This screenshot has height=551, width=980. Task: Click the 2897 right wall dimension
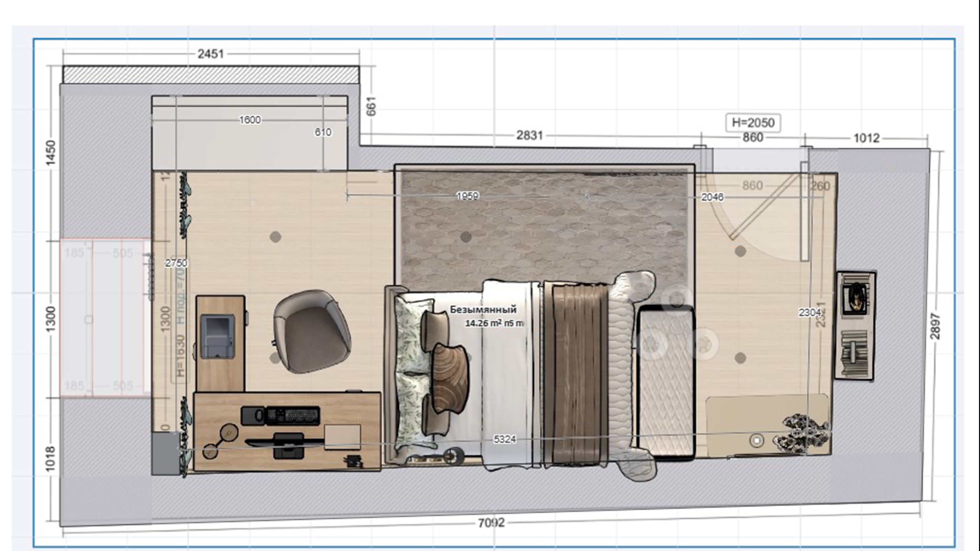coord(935,326)
